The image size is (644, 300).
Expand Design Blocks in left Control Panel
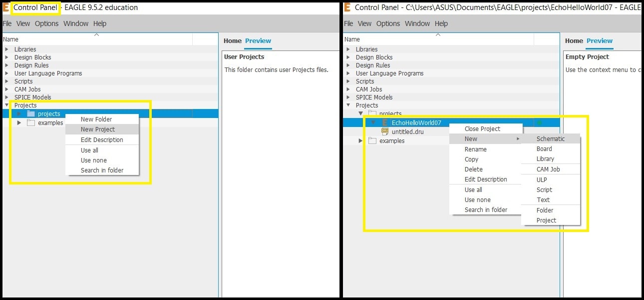coord(6,57)
